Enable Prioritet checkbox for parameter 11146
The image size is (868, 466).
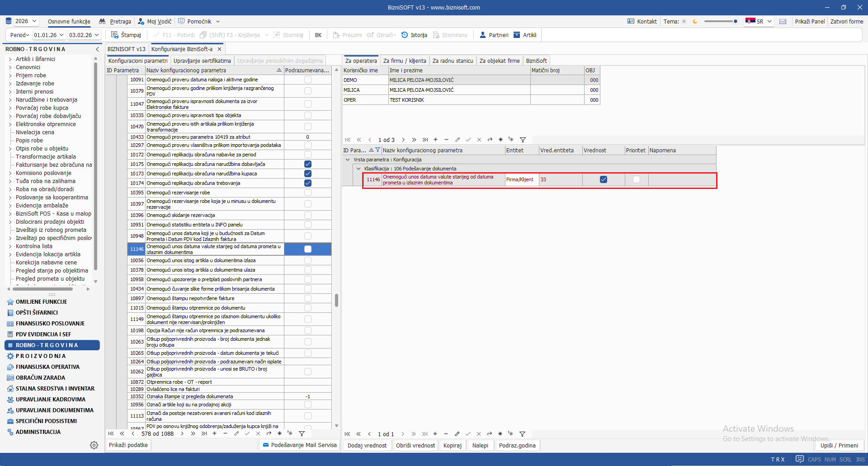click(637, 179)
